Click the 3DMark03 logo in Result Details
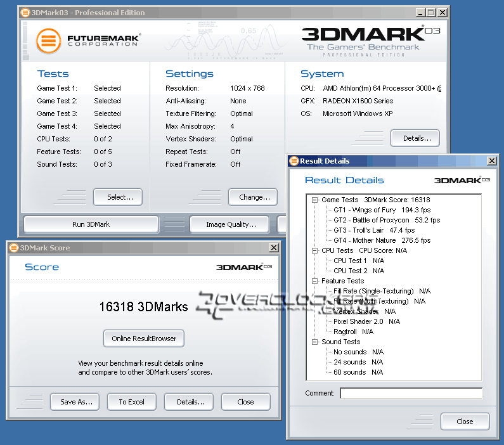 tap(462, 180)
